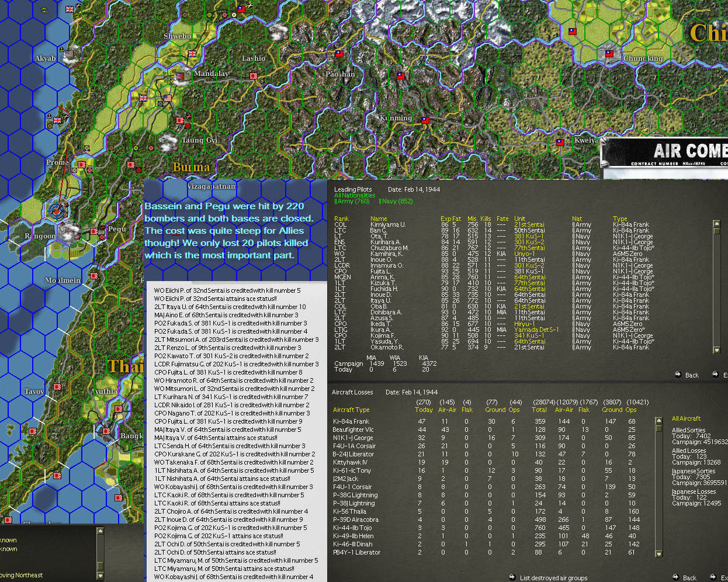
Task: Sort pilots by Fate column header
Action: pyautogui.click(x=502, y=219)
